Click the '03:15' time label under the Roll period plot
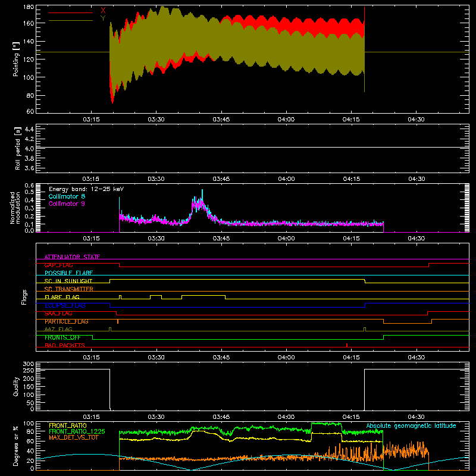 (x=91, y=179)
